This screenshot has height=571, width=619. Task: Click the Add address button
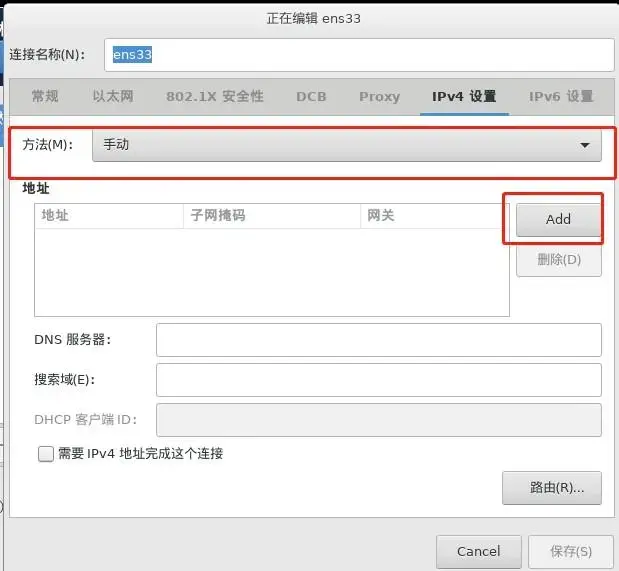[558, 220]
